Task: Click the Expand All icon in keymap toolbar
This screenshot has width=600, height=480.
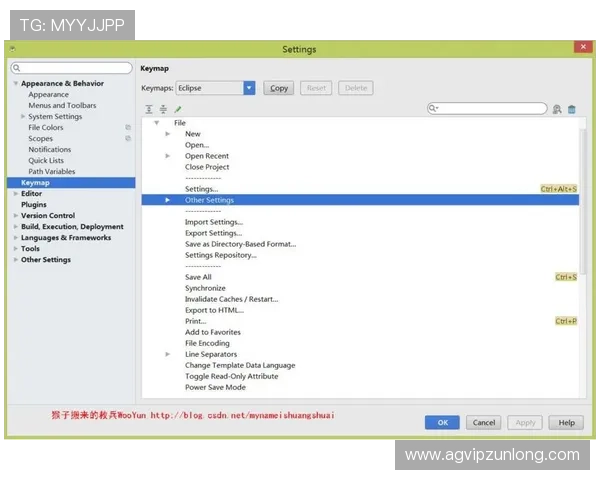Action: coord(149,109)
